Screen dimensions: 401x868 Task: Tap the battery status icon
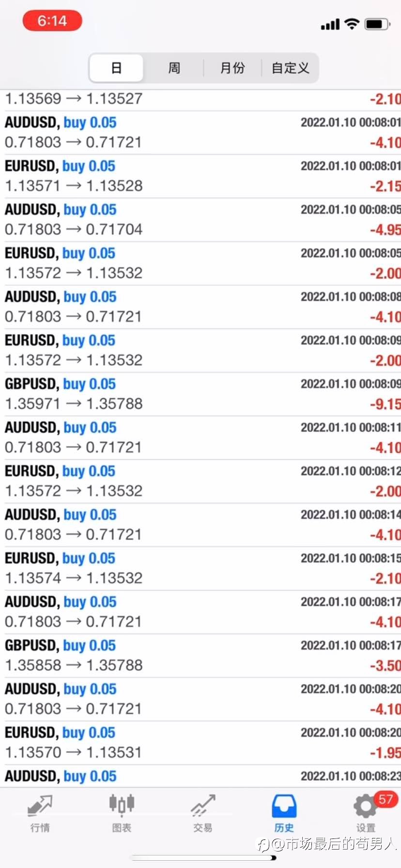(377, 24)
